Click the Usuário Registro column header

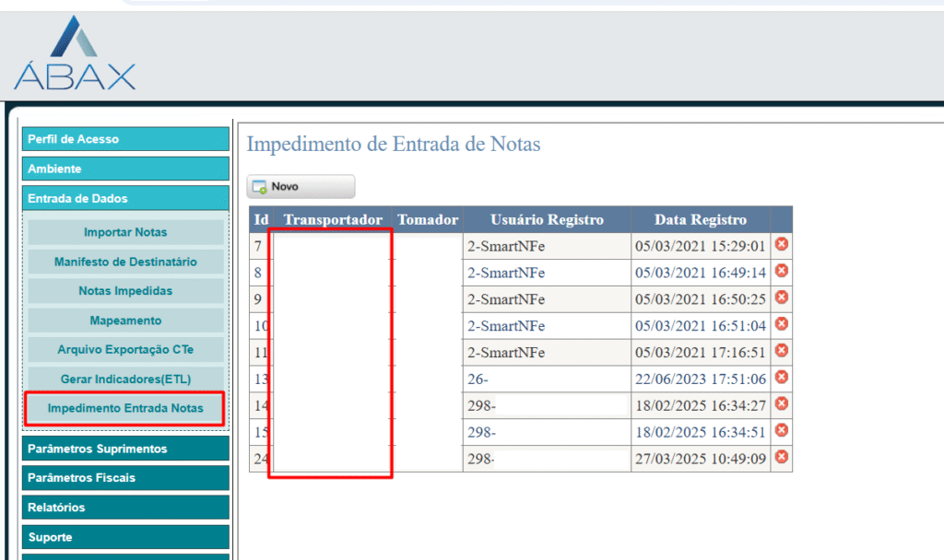click(x=547, y=219)
